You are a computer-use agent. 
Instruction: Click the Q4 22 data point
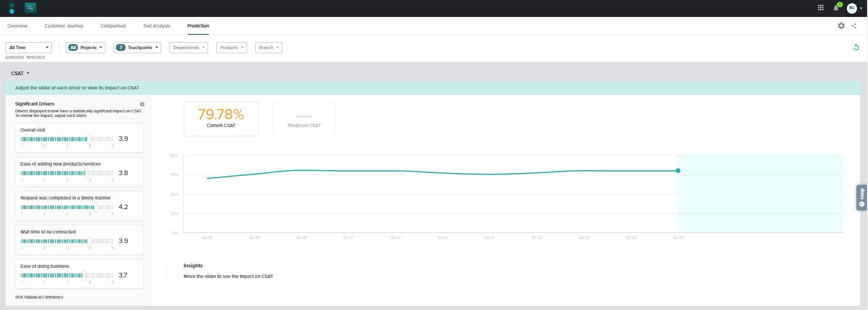(x=678, y=171)
